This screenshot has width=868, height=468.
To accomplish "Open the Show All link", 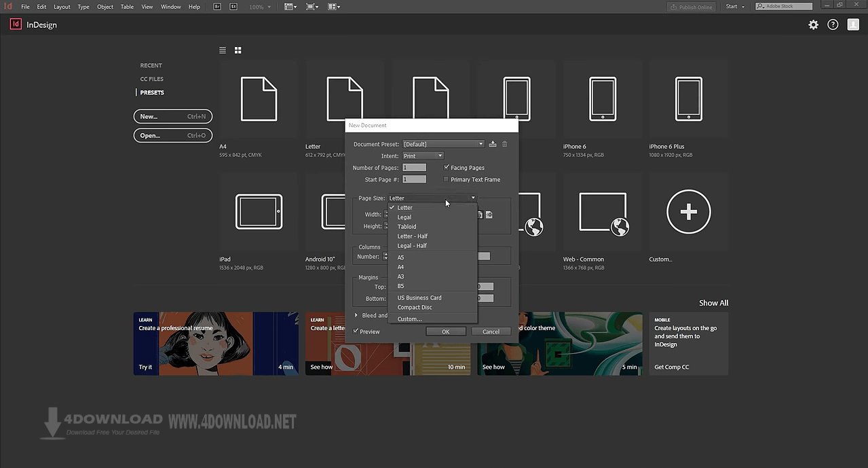I will click(x=714, y=303).
